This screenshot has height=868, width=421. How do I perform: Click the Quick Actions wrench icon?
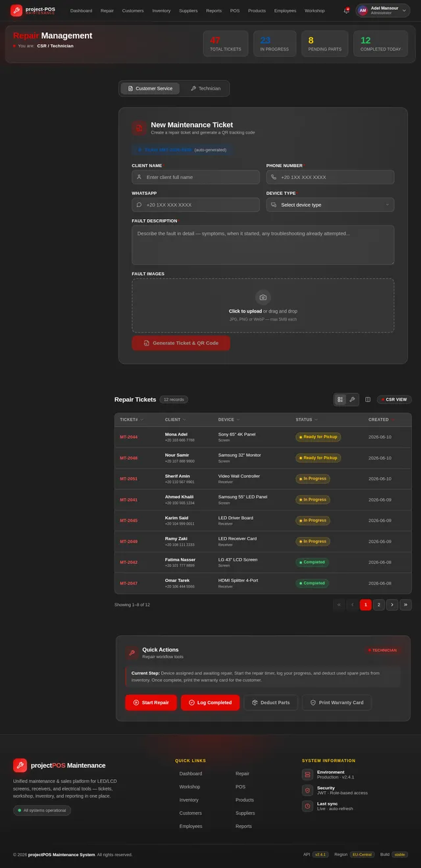pyautogui.click(x=132, y=653)
